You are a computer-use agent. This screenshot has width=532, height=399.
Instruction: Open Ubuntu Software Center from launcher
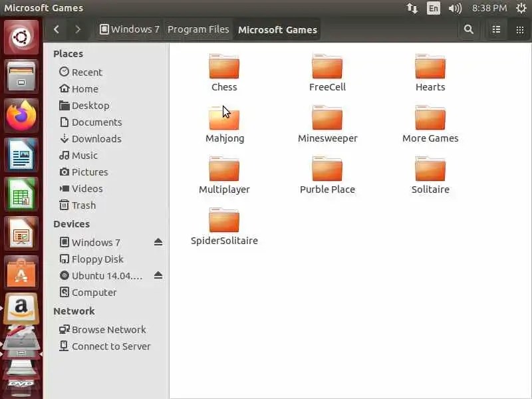click(x=21, y=273)
